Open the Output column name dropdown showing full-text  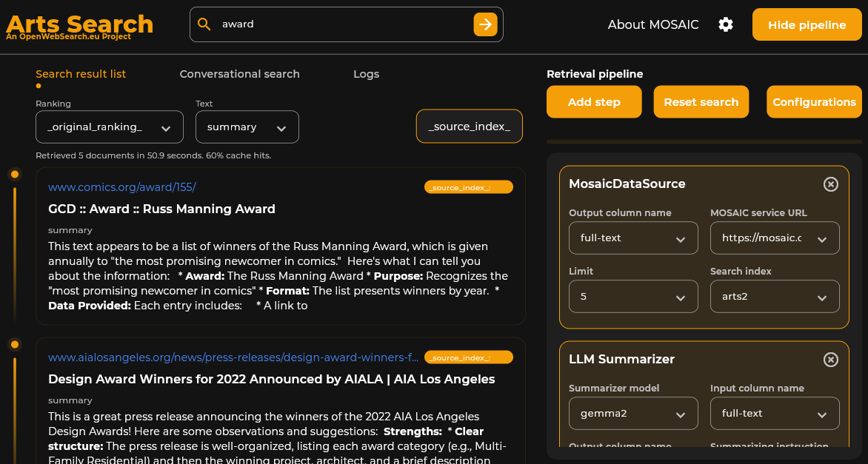[x=633, y=238]
